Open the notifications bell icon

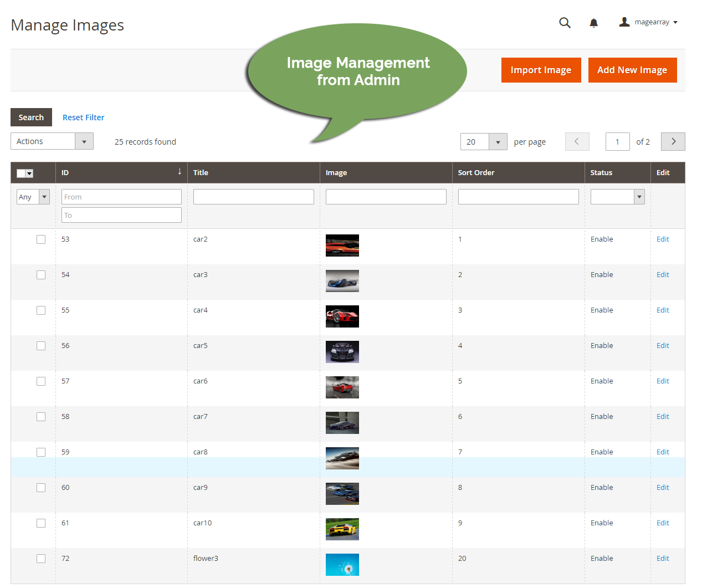click(593, 23)
